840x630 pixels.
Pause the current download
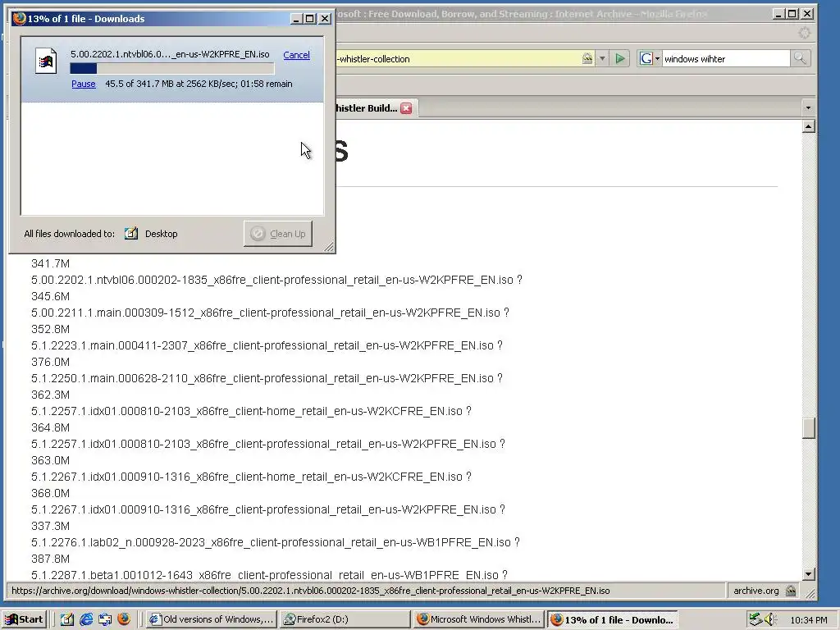point(84,84)
